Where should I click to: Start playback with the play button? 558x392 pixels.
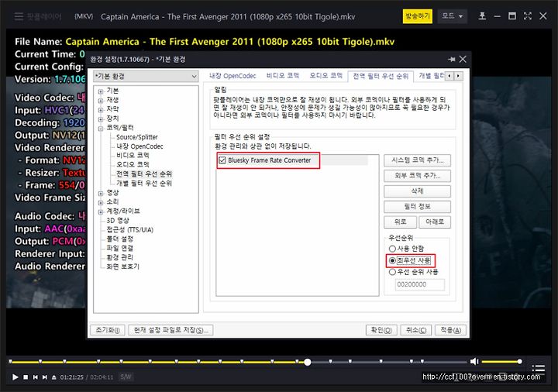point(15,377)
